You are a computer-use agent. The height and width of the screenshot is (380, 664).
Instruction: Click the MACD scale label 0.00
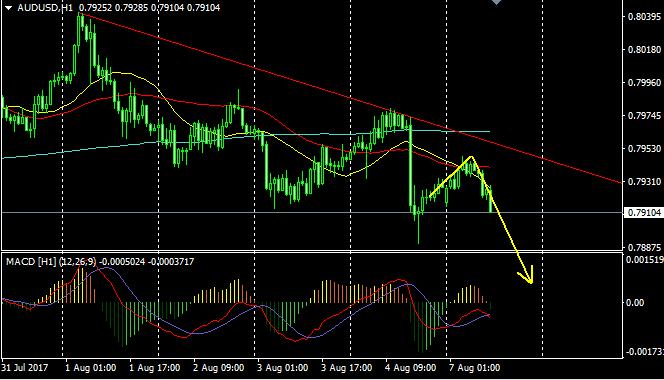point(635,302)
